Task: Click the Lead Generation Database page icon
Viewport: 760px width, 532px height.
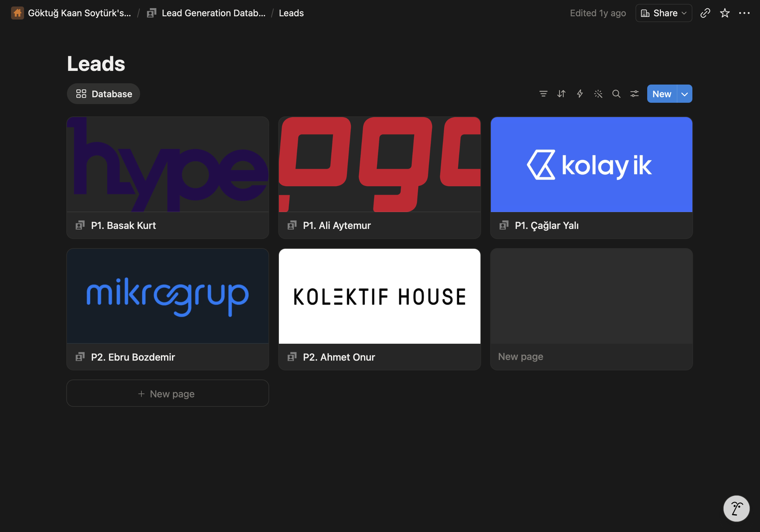Action: 151,13
